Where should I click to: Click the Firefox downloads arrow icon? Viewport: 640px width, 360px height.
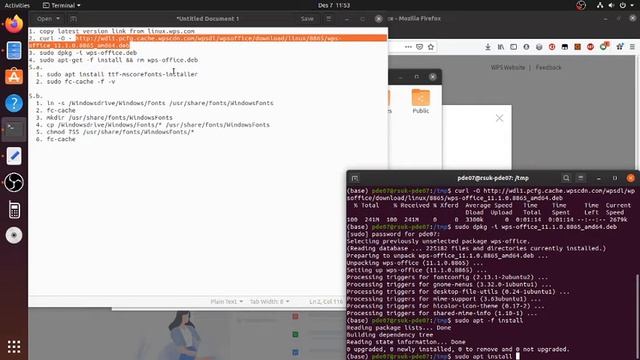click(x=488, y=47)
